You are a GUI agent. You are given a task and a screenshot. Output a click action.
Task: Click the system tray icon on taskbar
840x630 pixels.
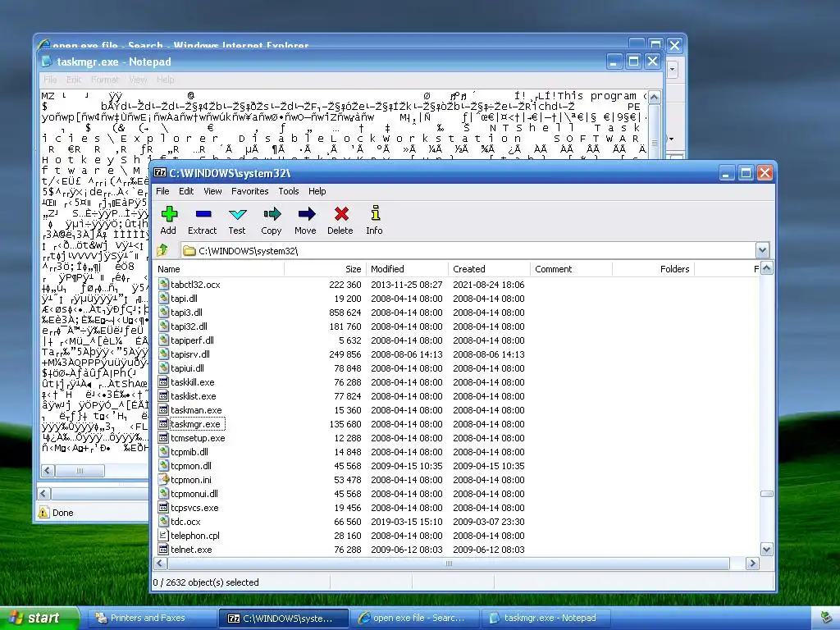pyautogui.click(x=825, y=619)
